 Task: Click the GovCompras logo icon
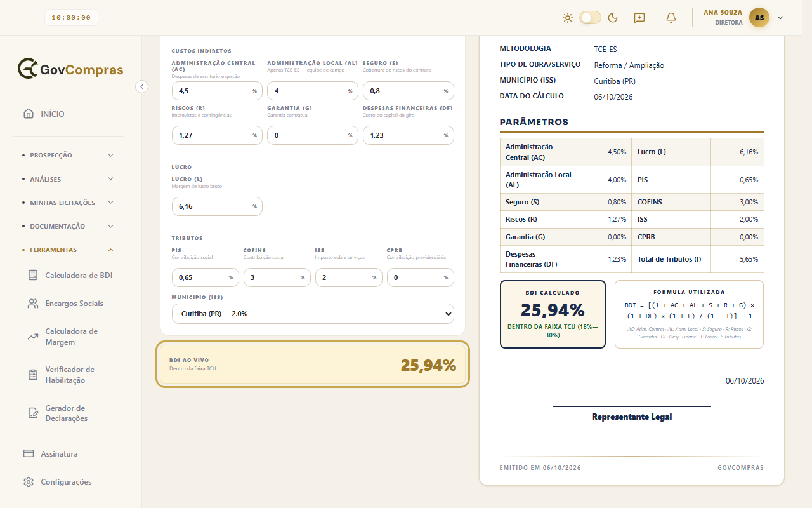27,69
